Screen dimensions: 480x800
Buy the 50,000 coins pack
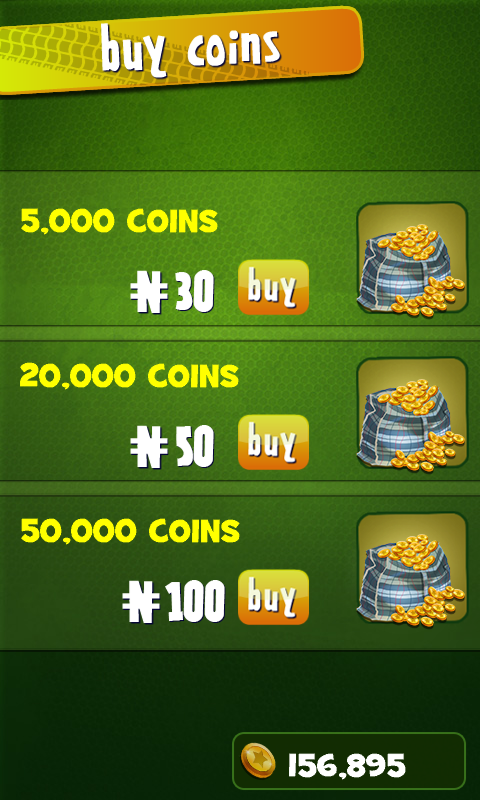[x=273, y=597]
